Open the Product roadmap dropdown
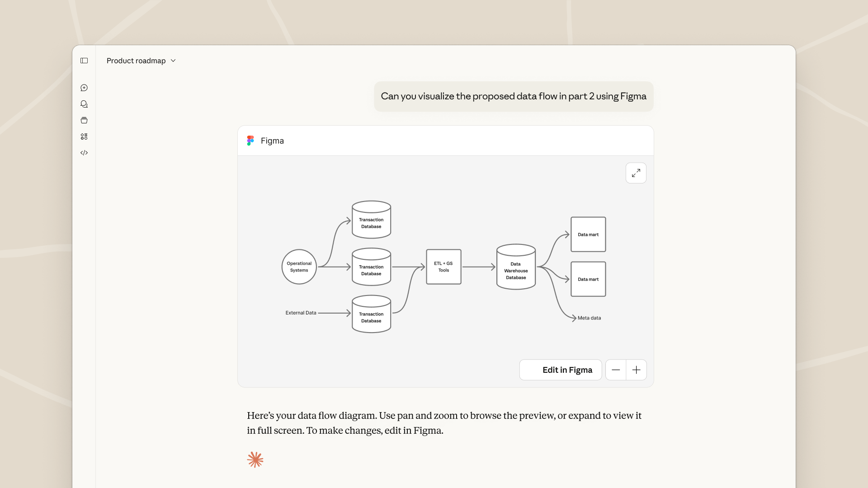This screenshot has width=868, height=488. (x=136, y=61)
